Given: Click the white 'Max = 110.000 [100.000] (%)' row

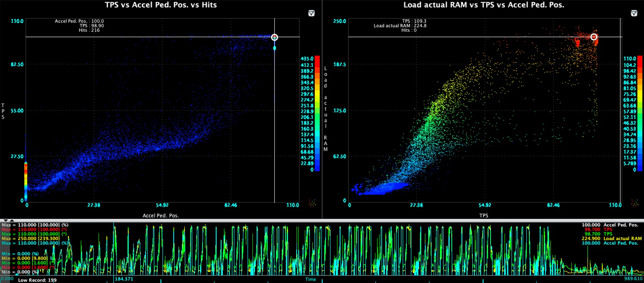Looking at the screenshot, I should [x=35, y=225].
